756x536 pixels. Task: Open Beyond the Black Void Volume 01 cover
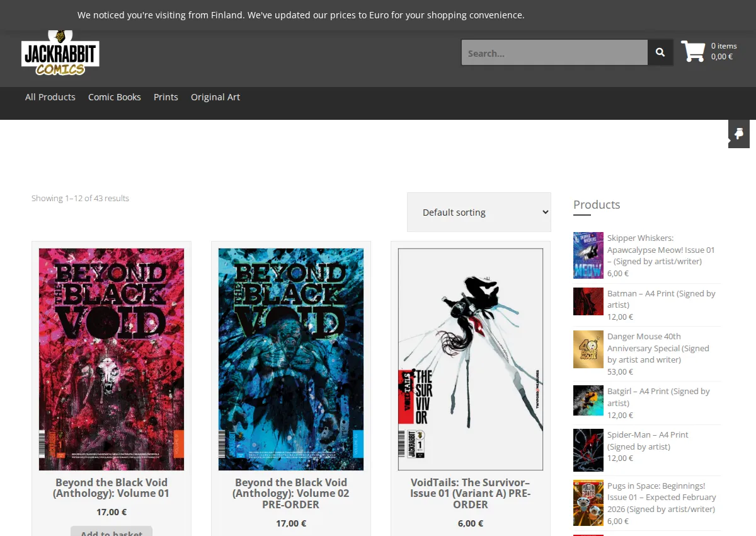click(x=112, y=359)
